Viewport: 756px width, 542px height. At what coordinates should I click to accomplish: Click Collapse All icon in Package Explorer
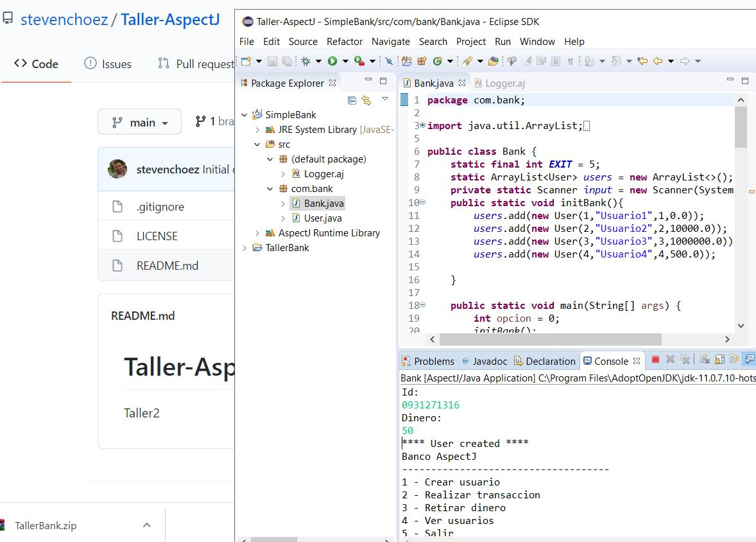(352, 100)
